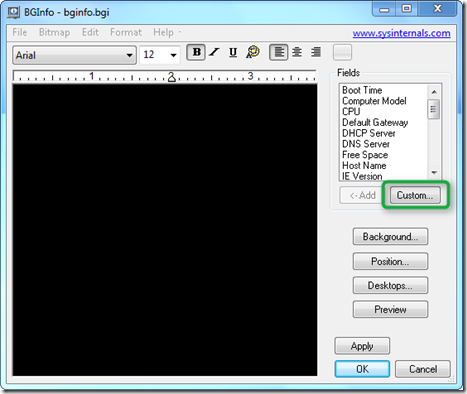This screenshot has width=467, height=394.
Task: Click the Preview button
Action: [390, 309]
